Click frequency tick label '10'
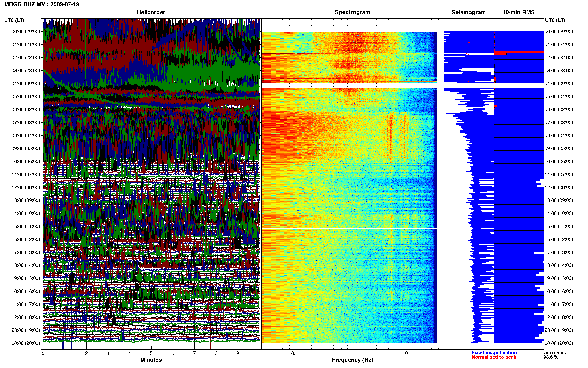Viewport: 588px width, 368px height. [405, 353]
